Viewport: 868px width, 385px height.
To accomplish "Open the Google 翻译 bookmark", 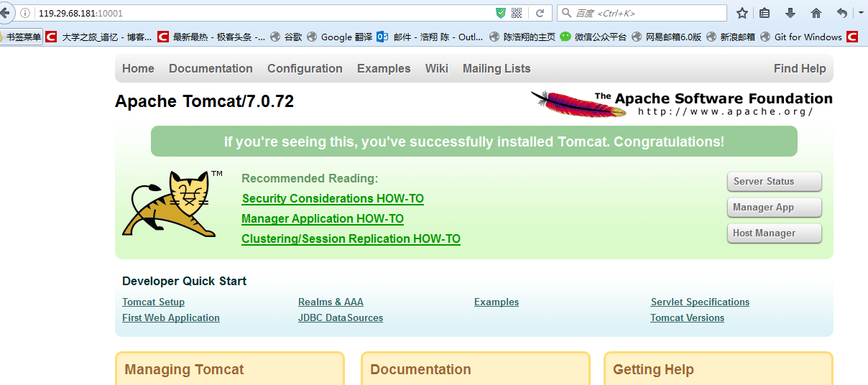I will pos(339,37).
